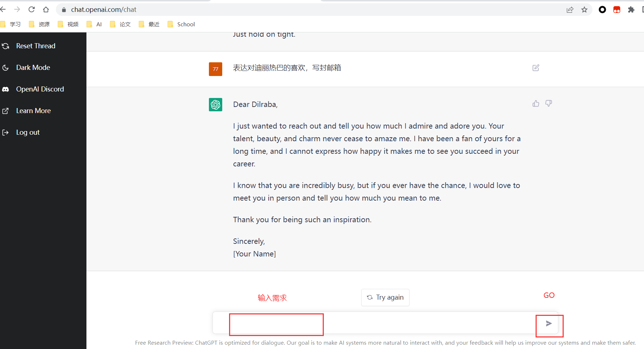Viewport: 644px width, 349px height.
Task: Click the lock icon in address bar
Action: click(x=64, y=10)
